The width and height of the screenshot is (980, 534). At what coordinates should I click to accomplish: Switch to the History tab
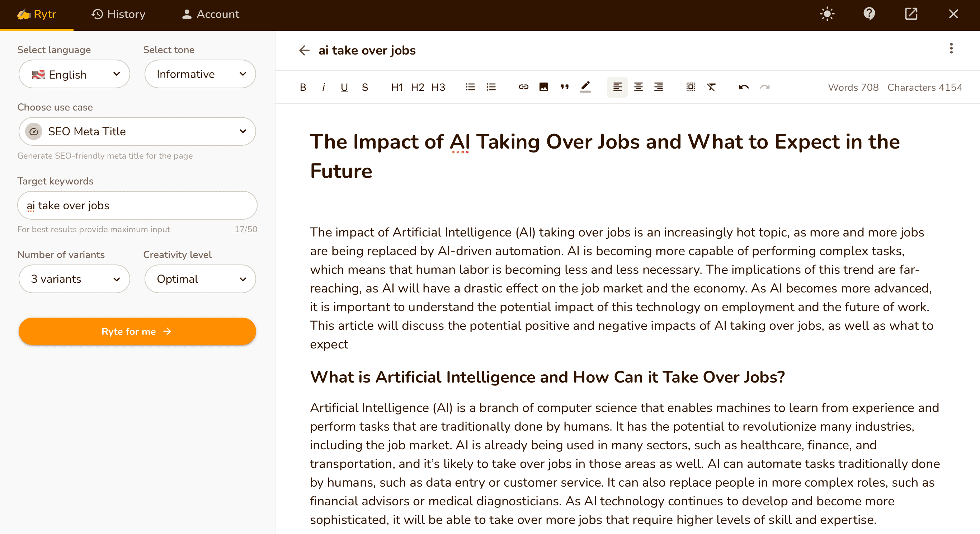click(x=118, y=14)
